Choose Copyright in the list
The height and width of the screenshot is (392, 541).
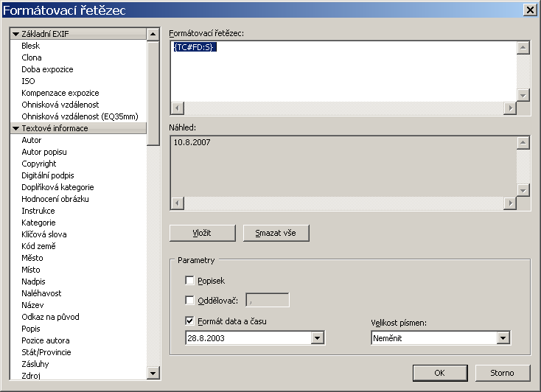[39, 164]
